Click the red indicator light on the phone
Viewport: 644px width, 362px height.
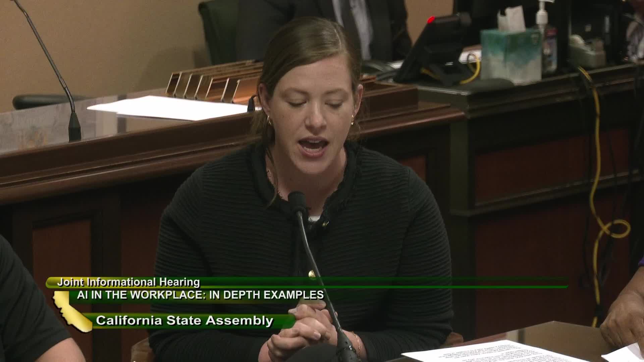[x=431, y=19]
